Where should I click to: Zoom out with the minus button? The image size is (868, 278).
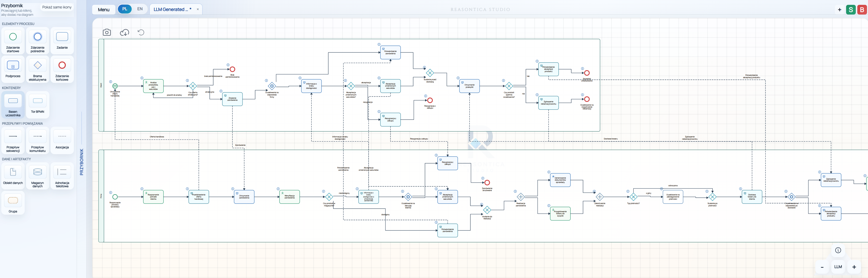pos(822,267)
